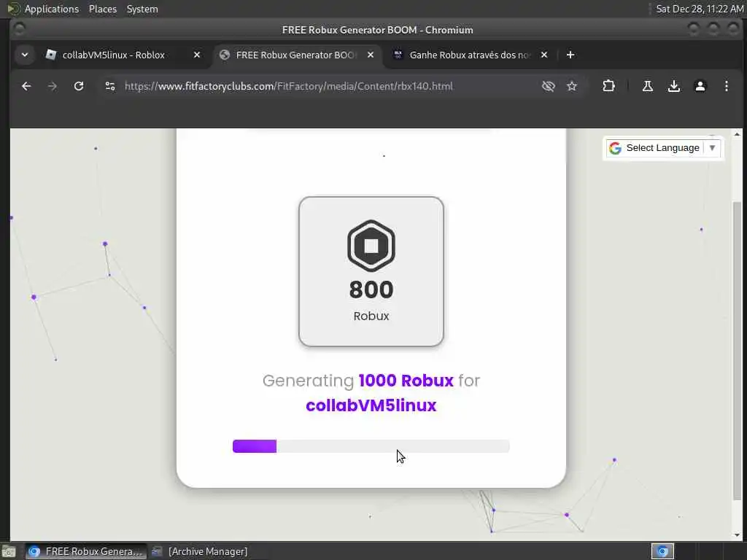Open the Select Language dropdown
Viewport: 747px width, 560px height.
[663, 148]
